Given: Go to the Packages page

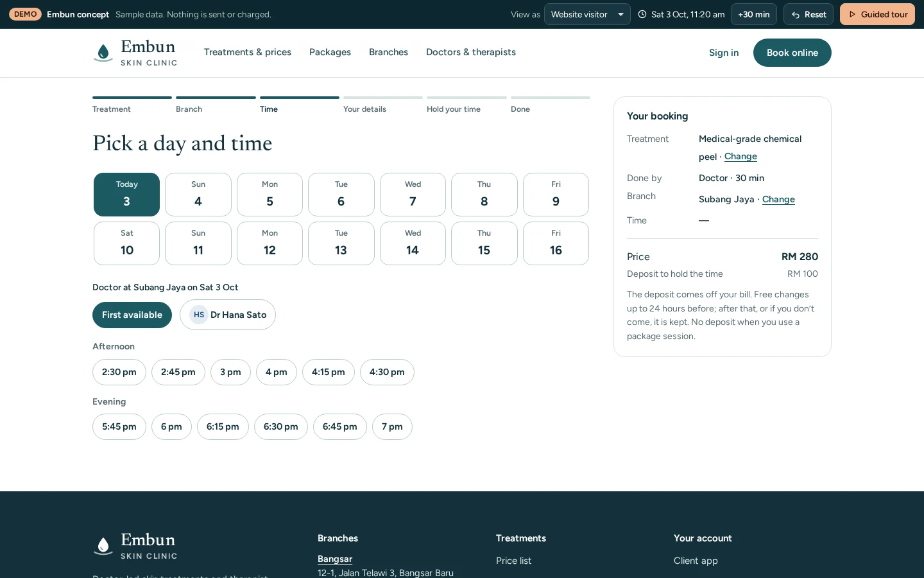Looking at the screenshot, I should [x=330, y=52].
